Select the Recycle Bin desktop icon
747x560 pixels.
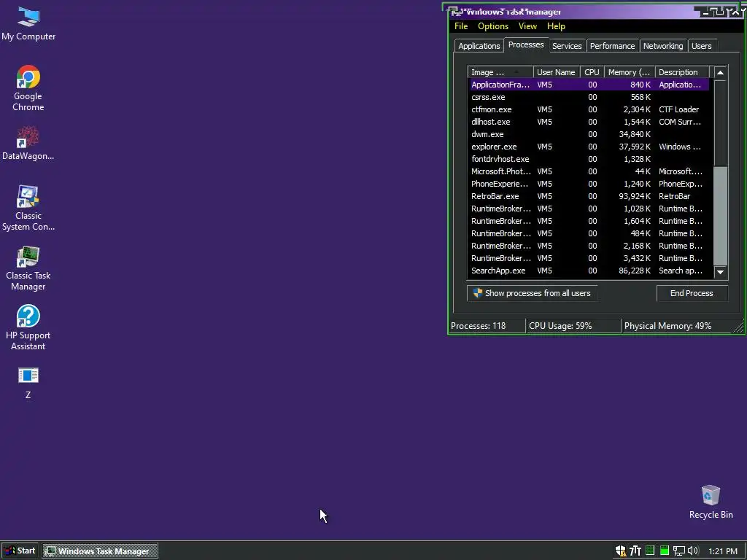point(711,502)
